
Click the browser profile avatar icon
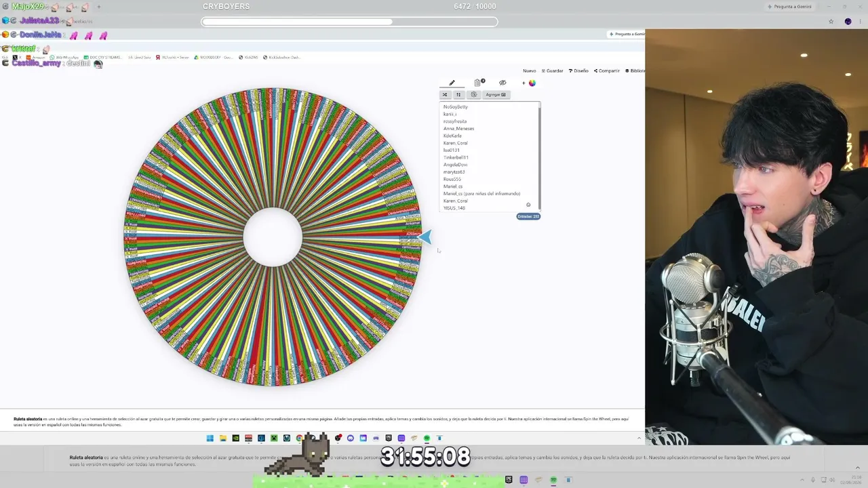[848, 22]
